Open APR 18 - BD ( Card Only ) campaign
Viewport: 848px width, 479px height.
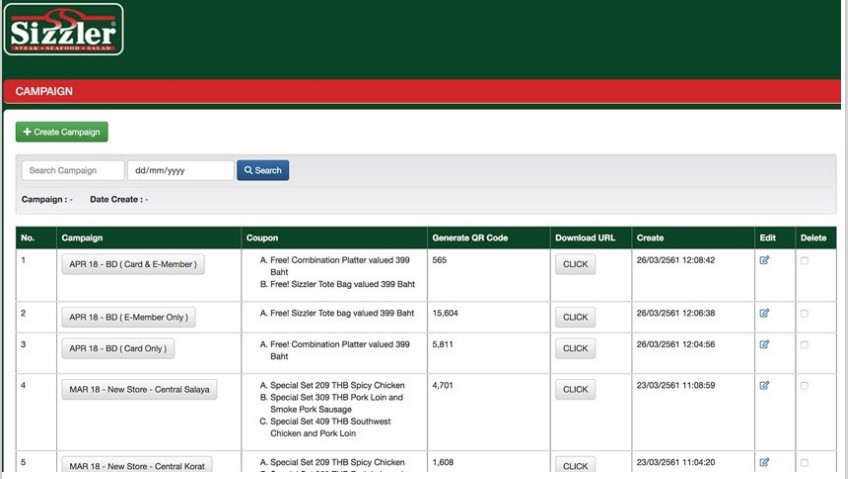[x=118, y=349]
